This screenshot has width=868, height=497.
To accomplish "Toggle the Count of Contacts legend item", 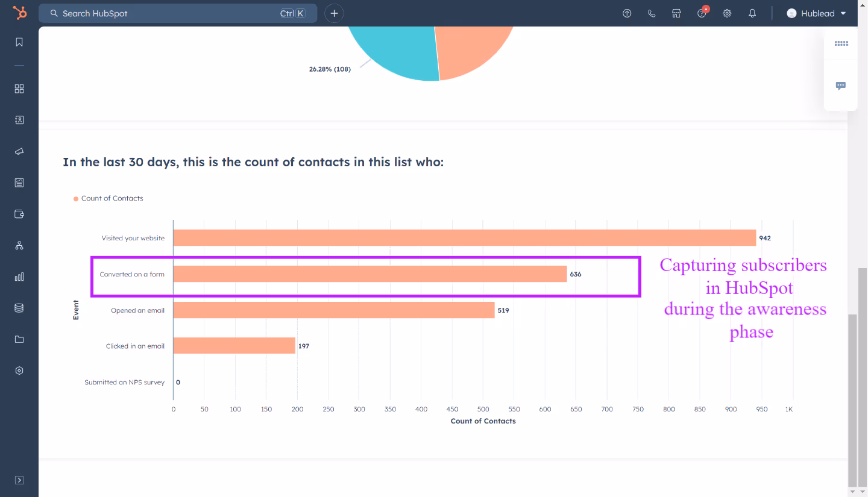I will [x=108, y=198].
